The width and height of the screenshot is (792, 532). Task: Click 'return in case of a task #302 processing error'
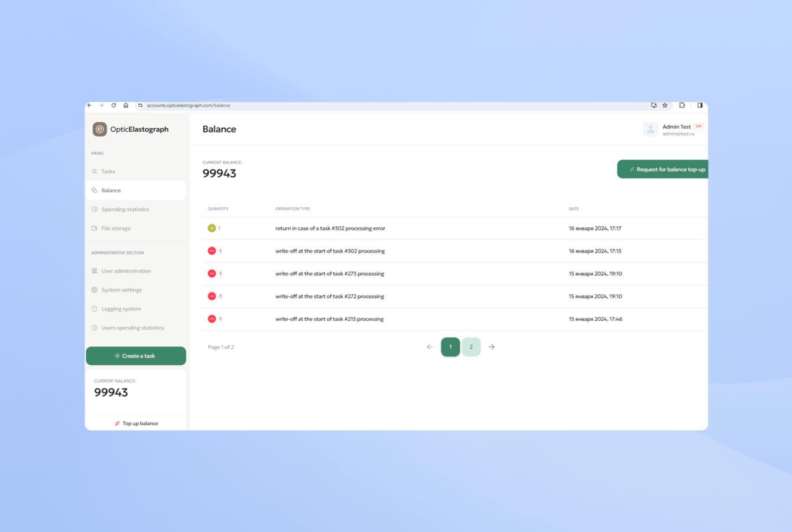[330, 228]
